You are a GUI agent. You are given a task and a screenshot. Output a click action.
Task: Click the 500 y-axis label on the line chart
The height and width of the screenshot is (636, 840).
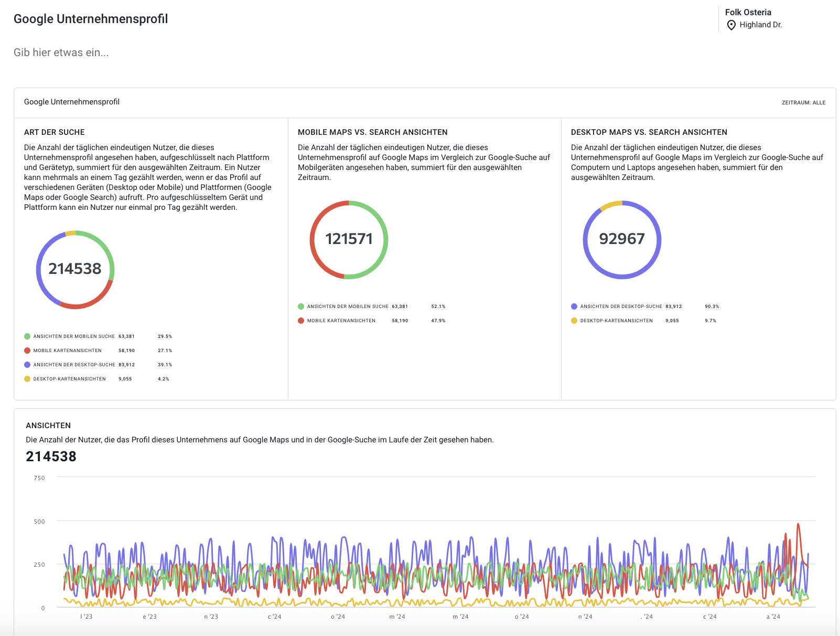(39, 522)
